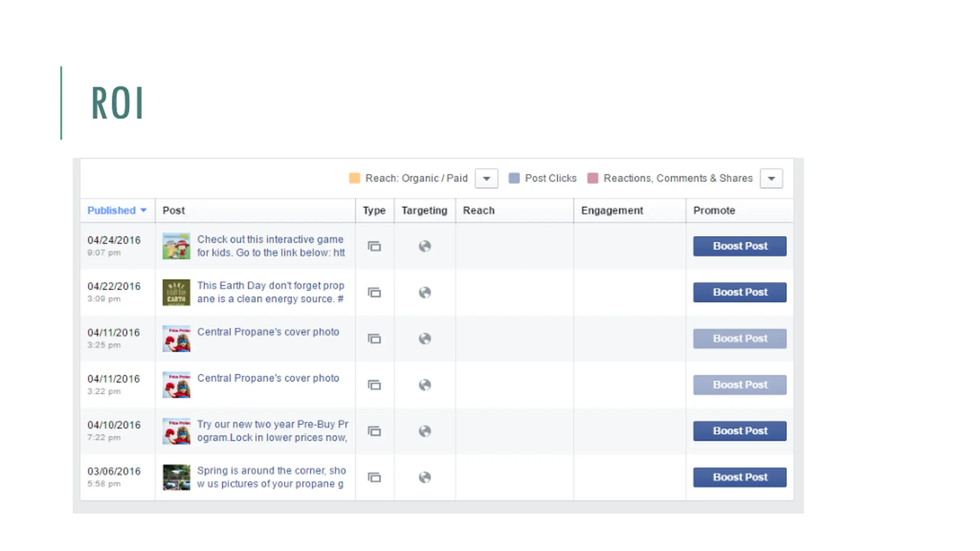This screenshot has height=551, width=980.
Task: Open dropdown next to Reactions, Comments & Shares
Action: (771, 178)
